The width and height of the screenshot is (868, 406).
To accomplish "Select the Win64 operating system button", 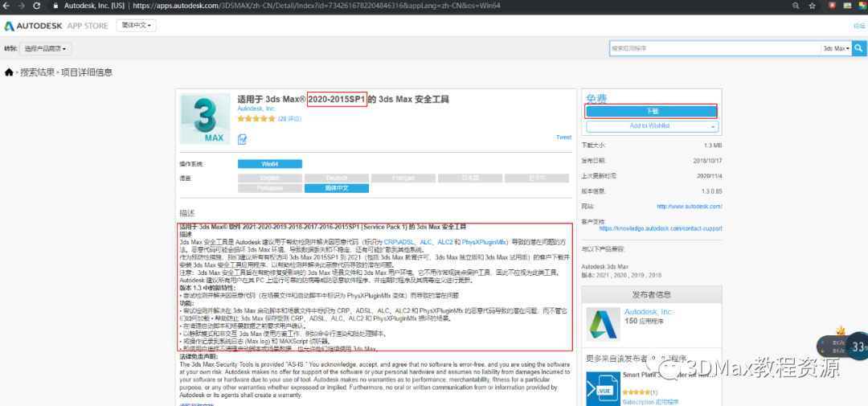I will 270,164.
